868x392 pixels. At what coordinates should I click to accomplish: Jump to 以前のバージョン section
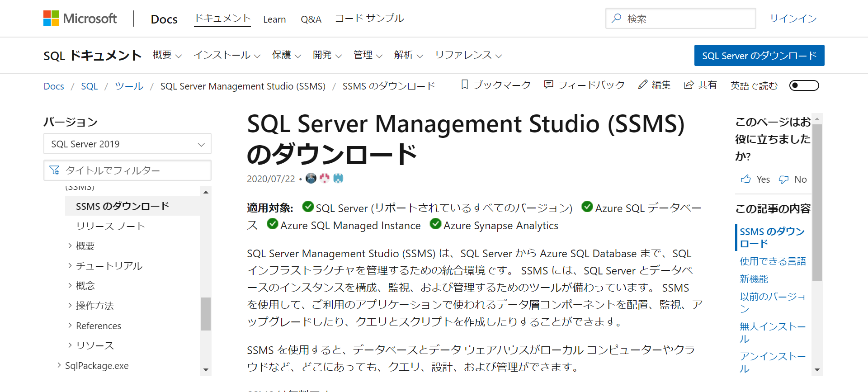click(773, 302)
